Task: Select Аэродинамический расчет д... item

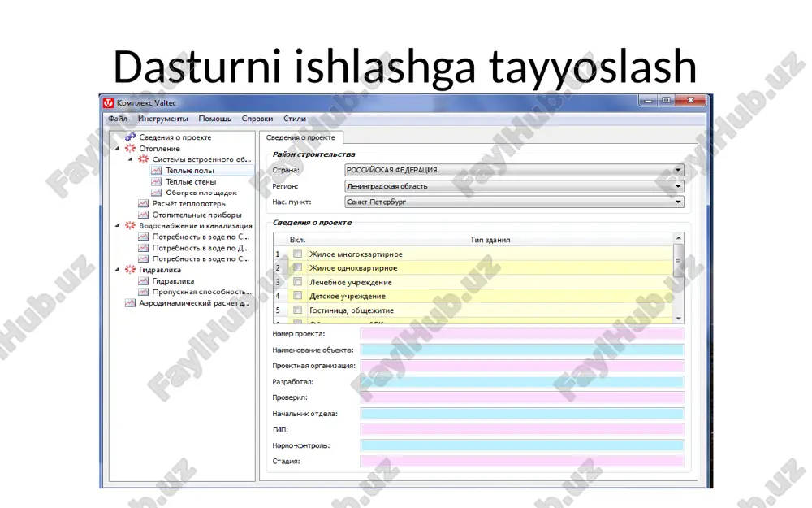Action: coord(194,302)
